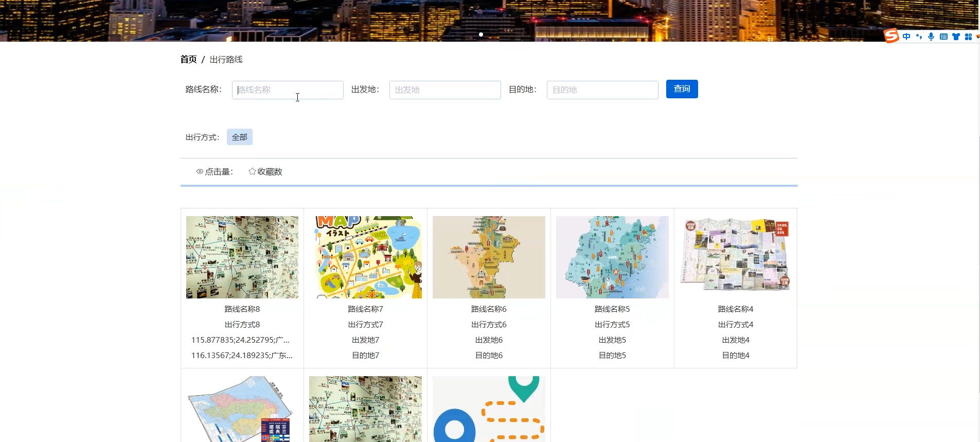The width and height of the screenshot is (980, 442).
Task: Click 出行方式4 text
Action: pos(736,325)
